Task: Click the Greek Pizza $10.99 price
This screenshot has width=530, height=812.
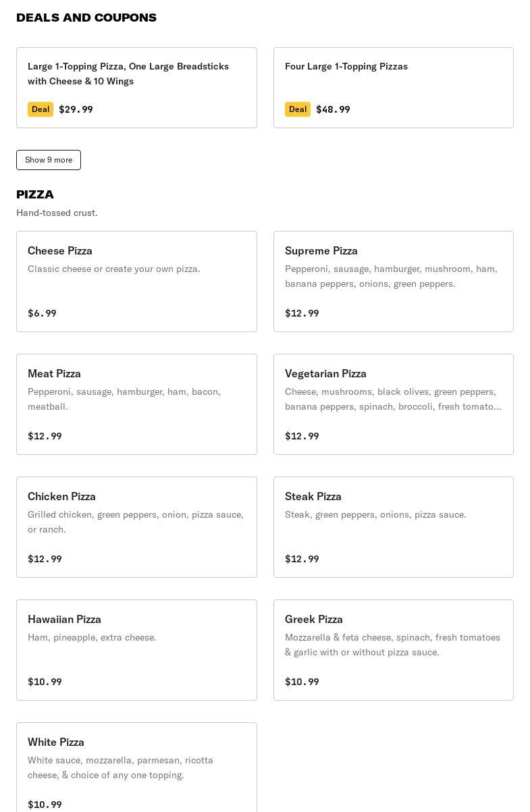Action: coord(302,682)
